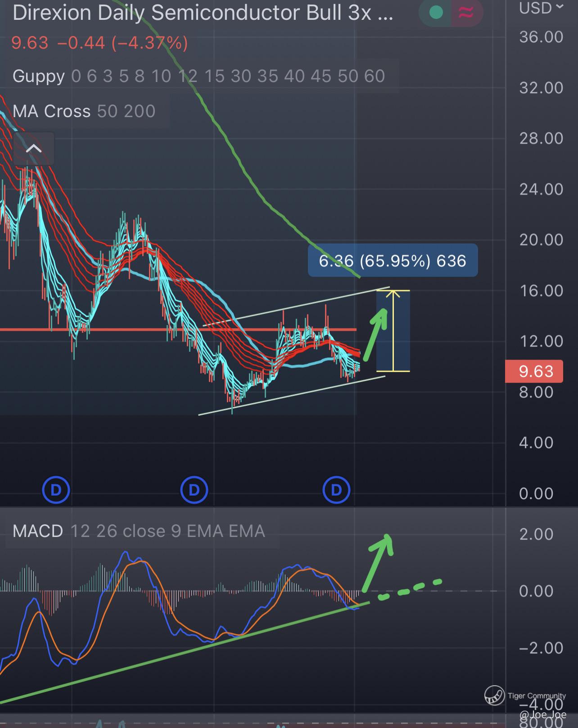Tap the "12.00" price axis label
578x728 pixels.
[541, 341]
